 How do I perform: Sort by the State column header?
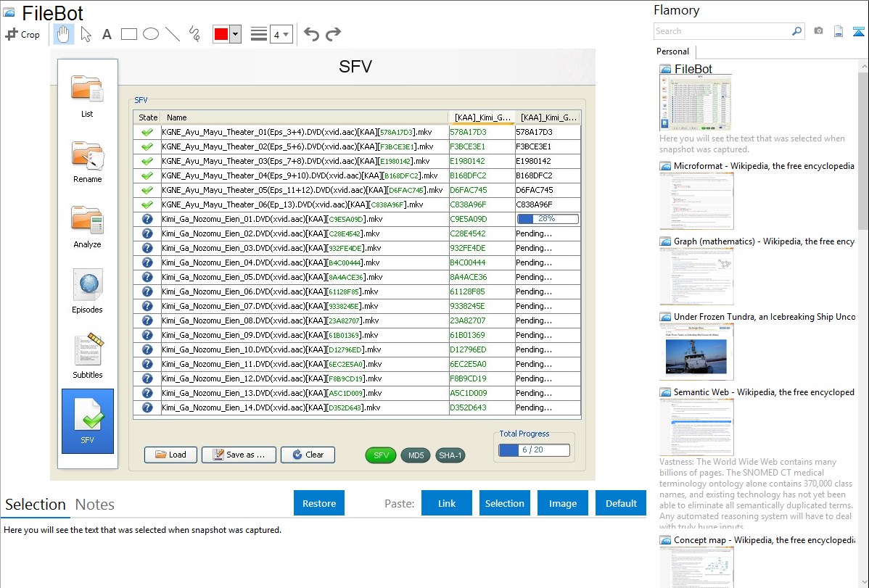point(148,117)
